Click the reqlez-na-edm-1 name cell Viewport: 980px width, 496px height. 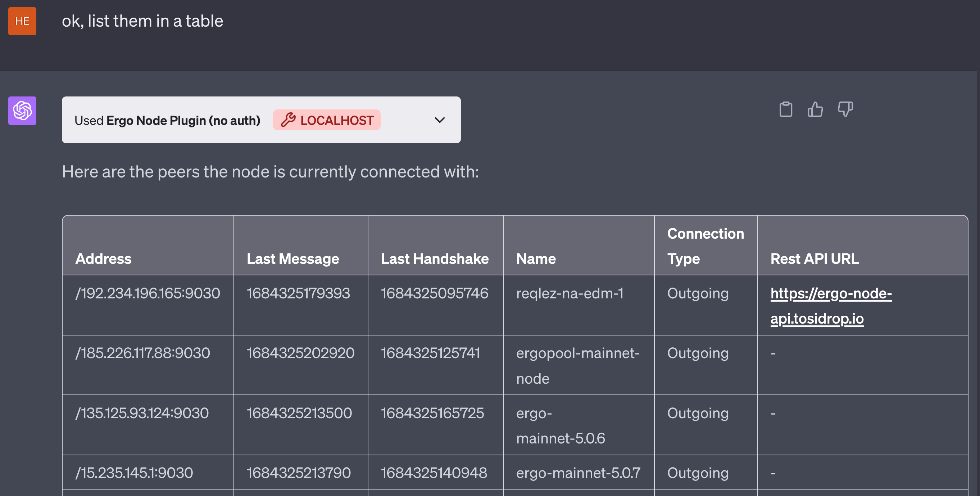[x=570, y=293]
